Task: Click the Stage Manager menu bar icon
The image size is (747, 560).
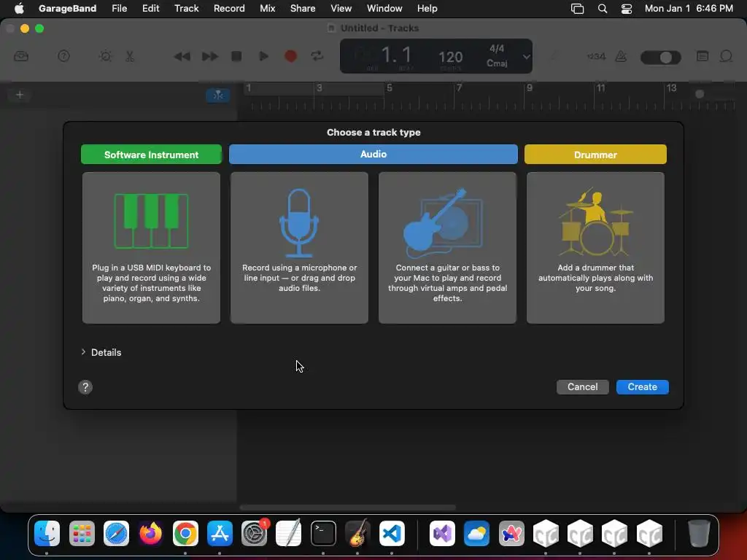Action: click(578, 9)
